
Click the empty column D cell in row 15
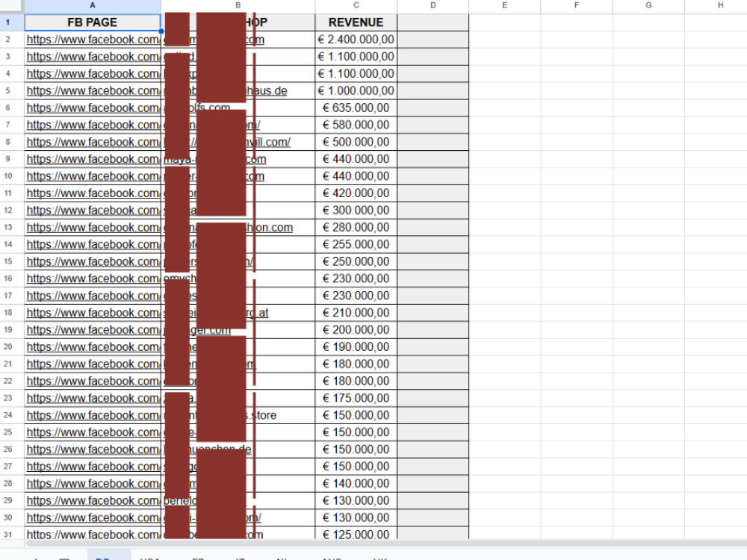click(433, 261)
